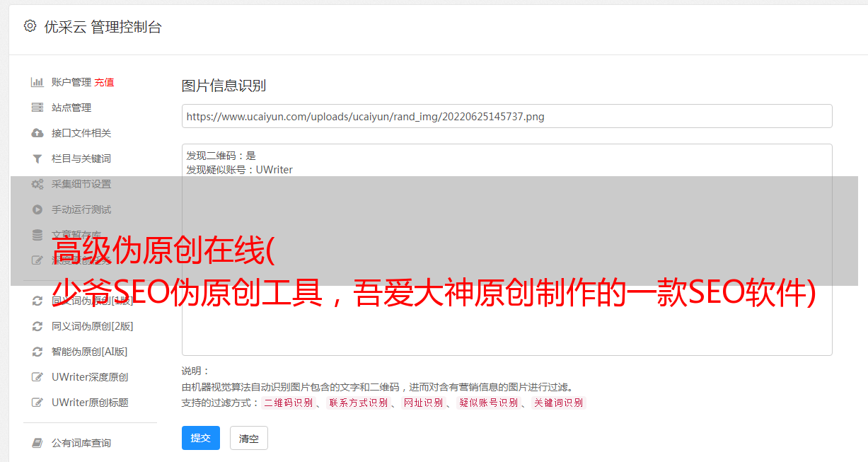Click inside the recognition result text area
The height and width of the screenshot is (462, 868).
507,249
